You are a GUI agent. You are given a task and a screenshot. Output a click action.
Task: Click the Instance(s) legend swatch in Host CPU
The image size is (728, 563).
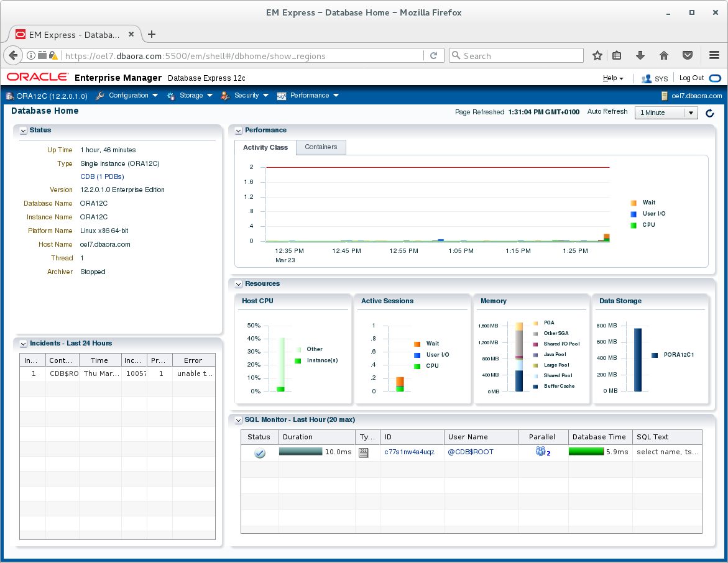[x=298, y=360]
